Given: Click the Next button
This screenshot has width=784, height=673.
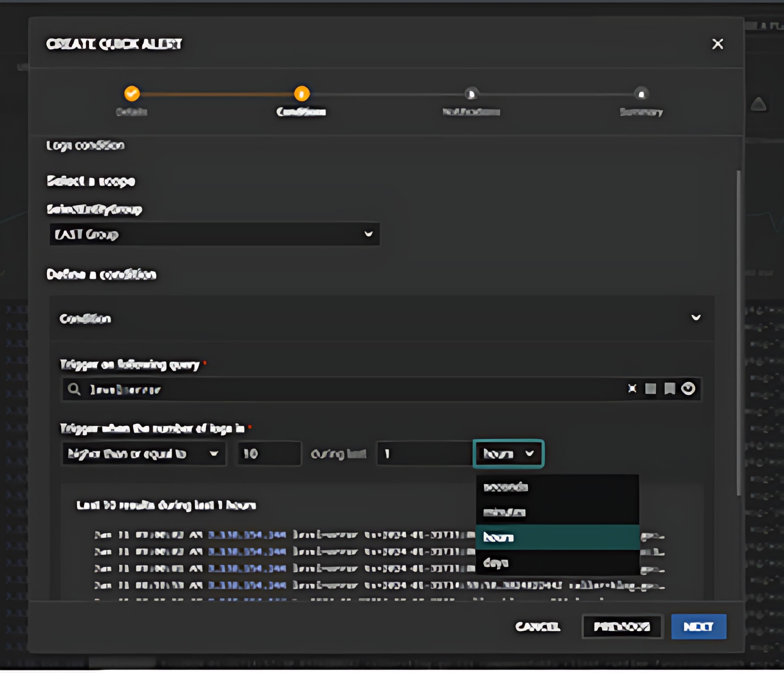Looking at the screenshot, I should [698, 626].
